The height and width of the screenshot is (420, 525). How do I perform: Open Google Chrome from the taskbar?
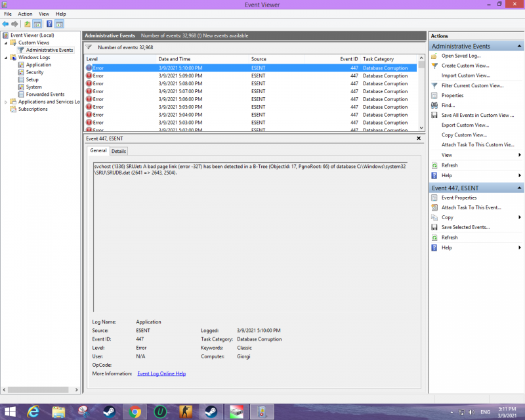[x=135, y=412]
